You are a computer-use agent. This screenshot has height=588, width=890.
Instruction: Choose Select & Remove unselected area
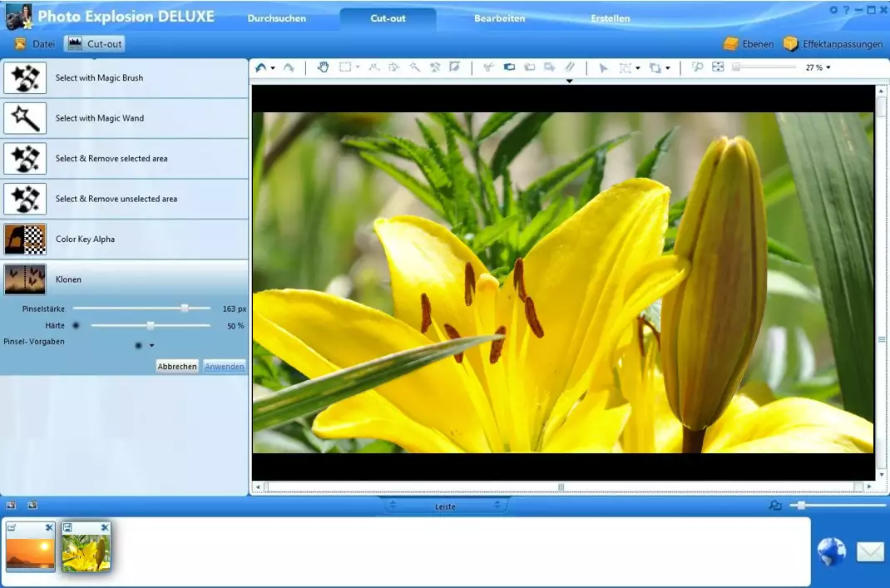pyautogui.click(x=124, y=199)
